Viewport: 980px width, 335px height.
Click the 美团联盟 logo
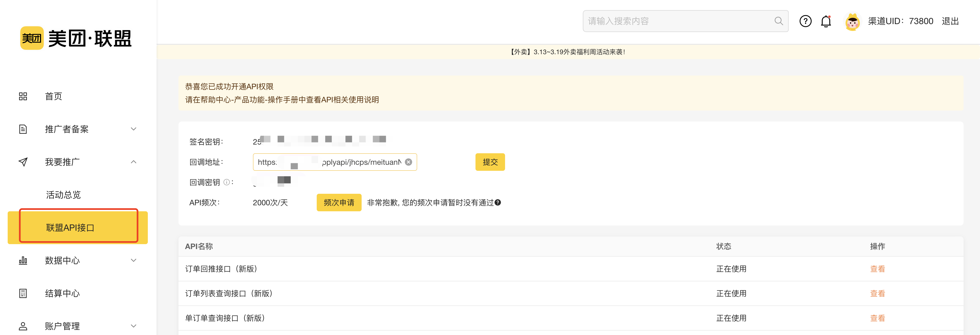(76, 38)
